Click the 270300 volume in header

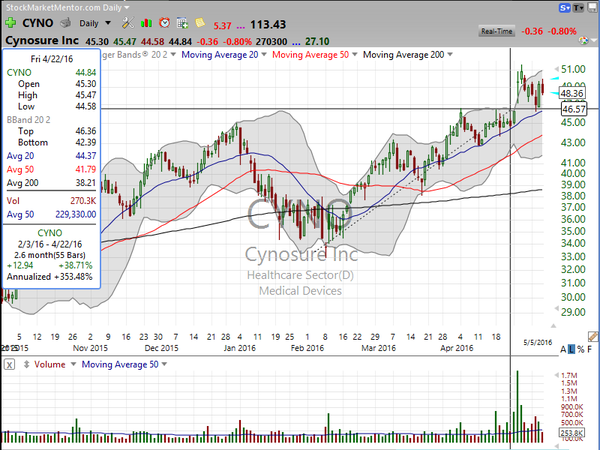[271, 41]
